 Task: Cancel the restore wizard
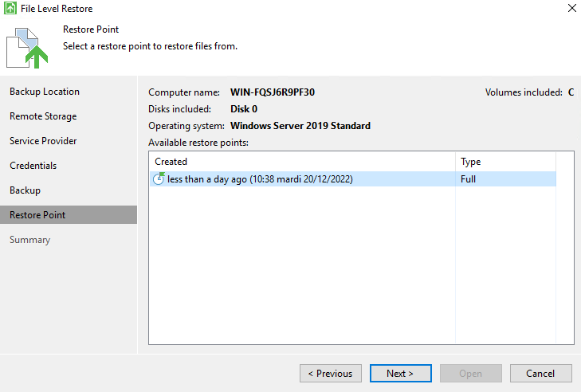[x=540, y=374]
